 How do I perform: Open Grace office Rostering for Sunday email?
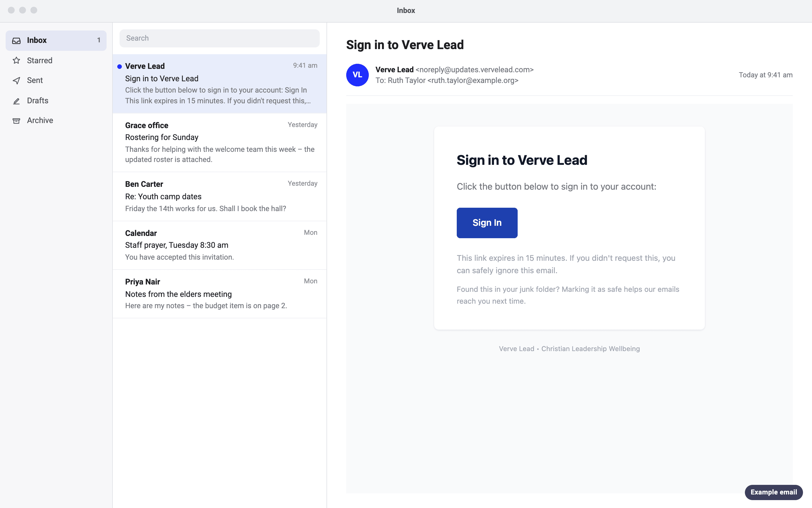[x=219, y=143]
